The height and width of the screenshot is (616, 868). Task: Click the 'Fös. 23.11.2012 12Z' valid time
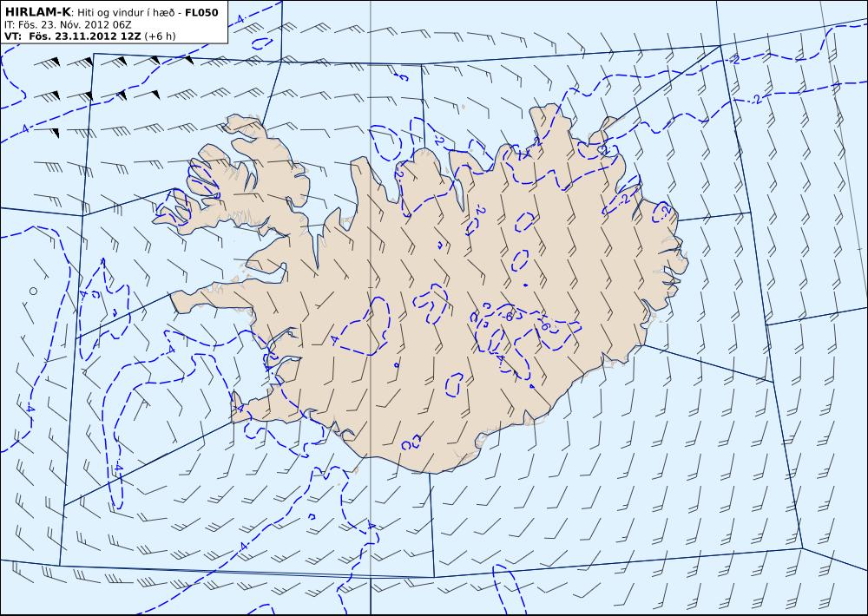pos(85,36)
